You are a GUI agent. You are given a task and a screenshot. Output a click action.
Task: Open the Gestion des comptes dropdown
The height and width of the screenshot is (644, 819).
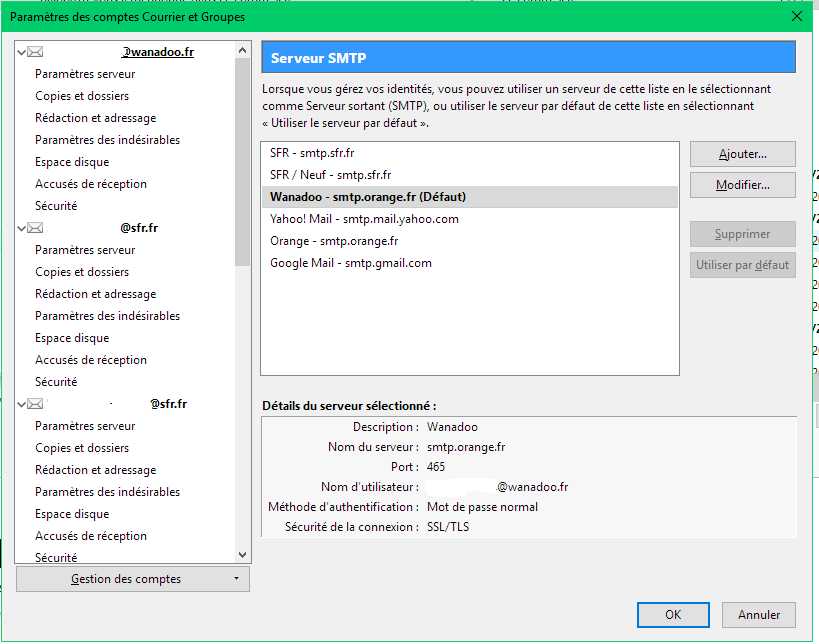point(133,579)
